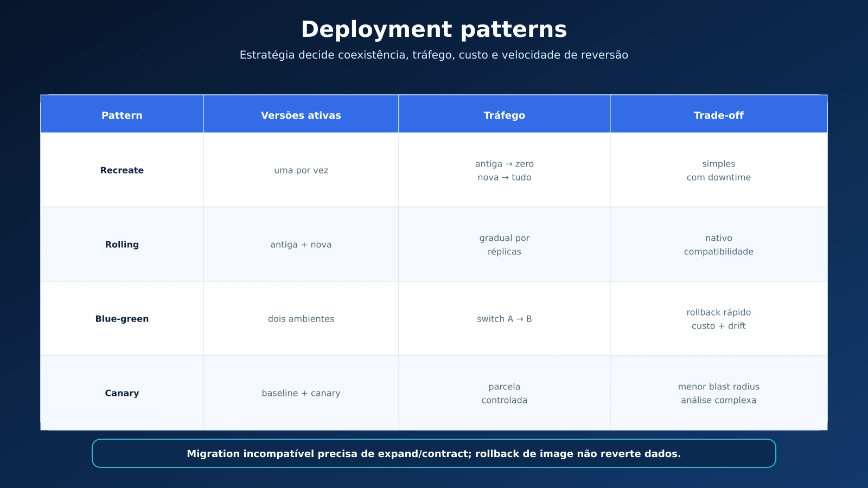Click the 'switch A → B' cell
This screenshot has width=868, height=488.
coord(505,319)
